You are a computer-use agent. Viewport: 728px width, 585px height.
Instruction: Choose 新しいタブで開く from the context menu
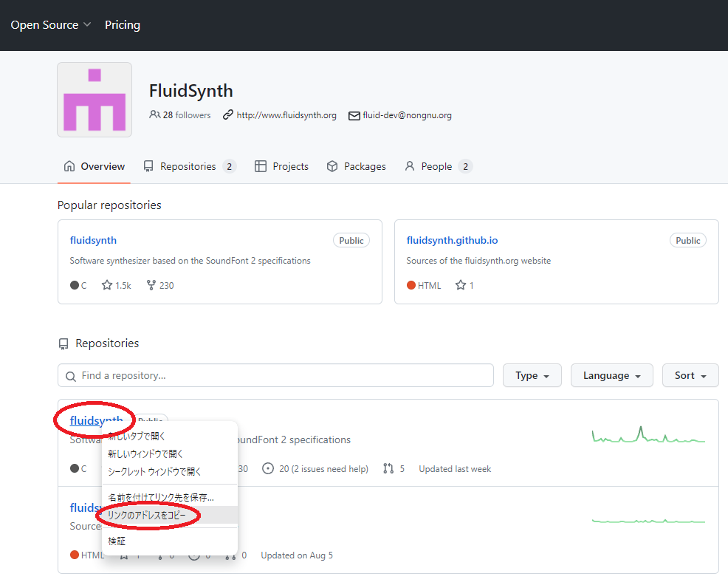(x=170, y=437)
